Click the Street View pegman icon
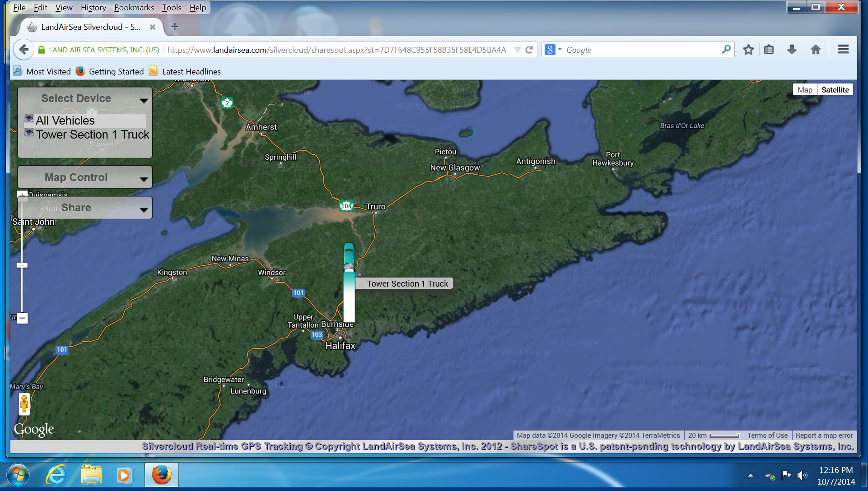Screen dimensions: 868x491 [24, 404]
